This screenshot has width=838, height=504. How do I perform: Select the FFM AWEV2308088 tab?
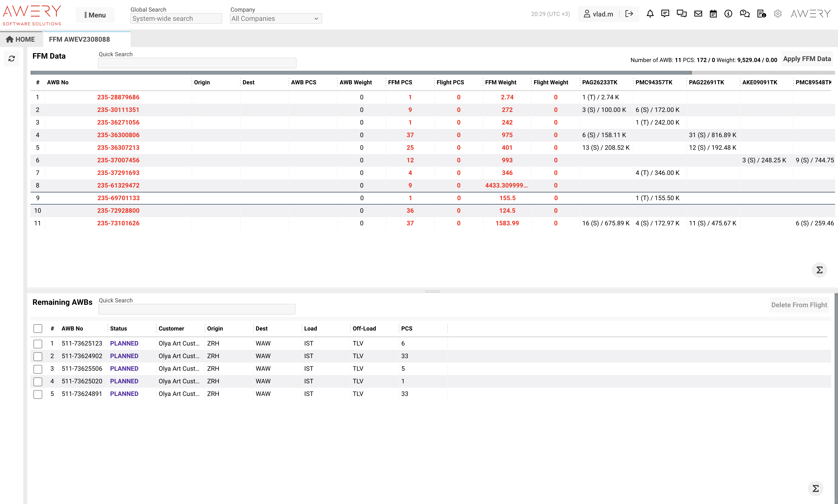pos(80,39)
